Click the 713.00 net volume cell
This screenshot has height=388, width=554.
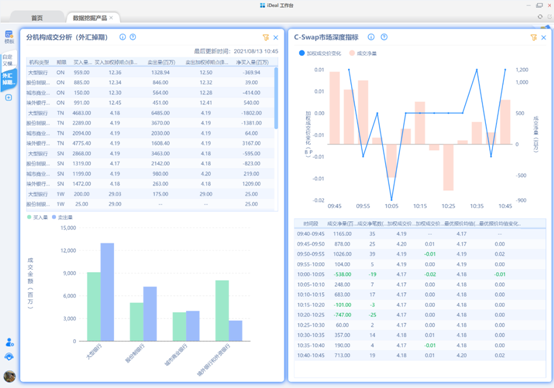342,355
